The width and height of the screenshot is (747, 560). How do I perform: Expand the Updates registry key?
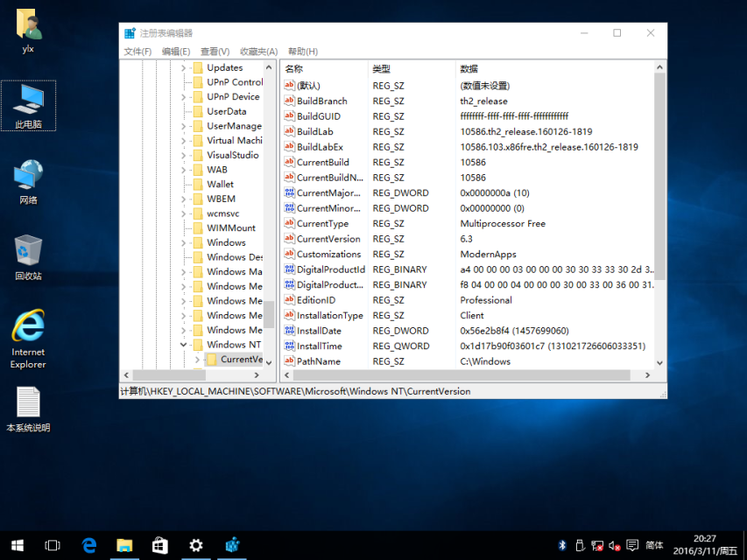click(184, 68)
